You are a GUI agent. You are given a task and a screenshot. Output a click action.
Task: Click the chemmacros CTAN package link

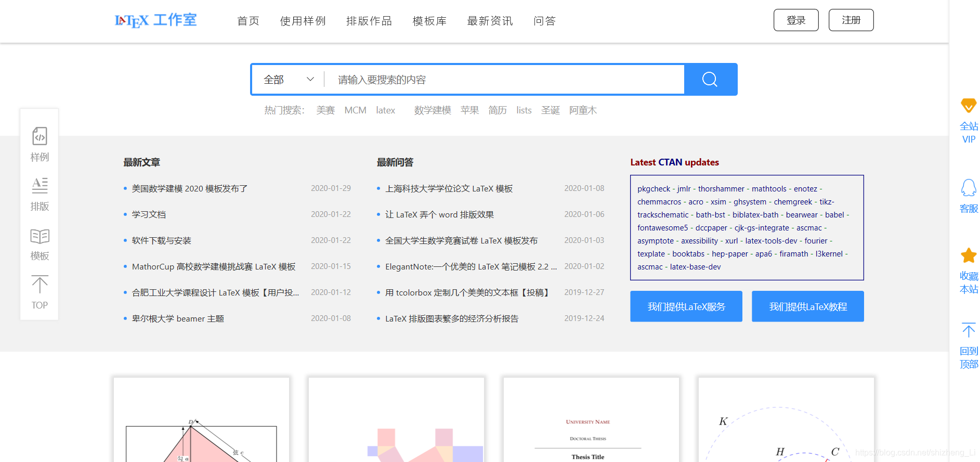click(x=659, y=202)
